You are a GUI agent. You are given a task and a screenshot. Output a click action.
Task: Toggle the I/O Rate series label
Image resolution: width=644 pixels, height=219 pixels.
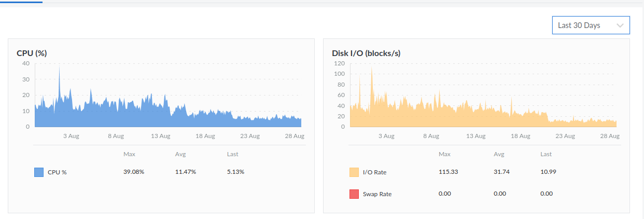click(374, 172)
